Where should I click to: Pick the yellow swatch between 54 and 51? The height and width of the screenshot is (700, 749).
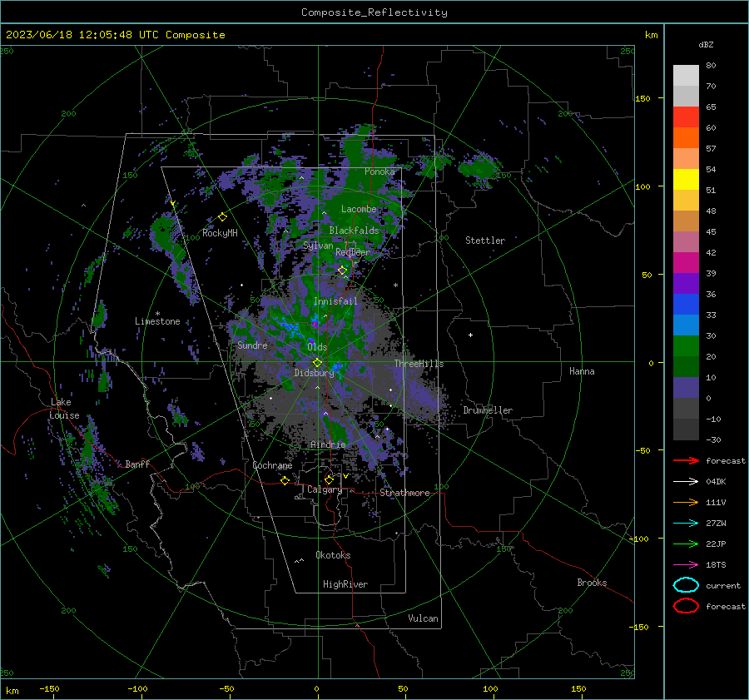click(x=686, y=179)
